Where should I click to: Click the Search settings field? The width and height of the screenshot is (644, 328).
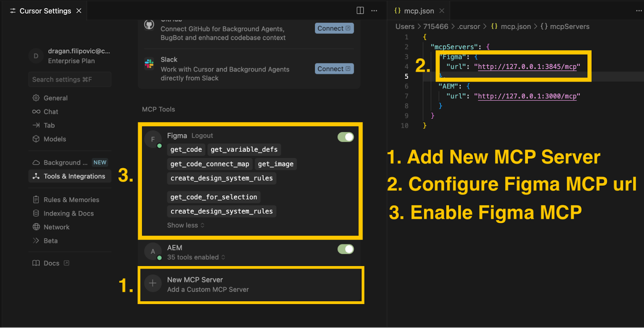click(x=70, y=79)
